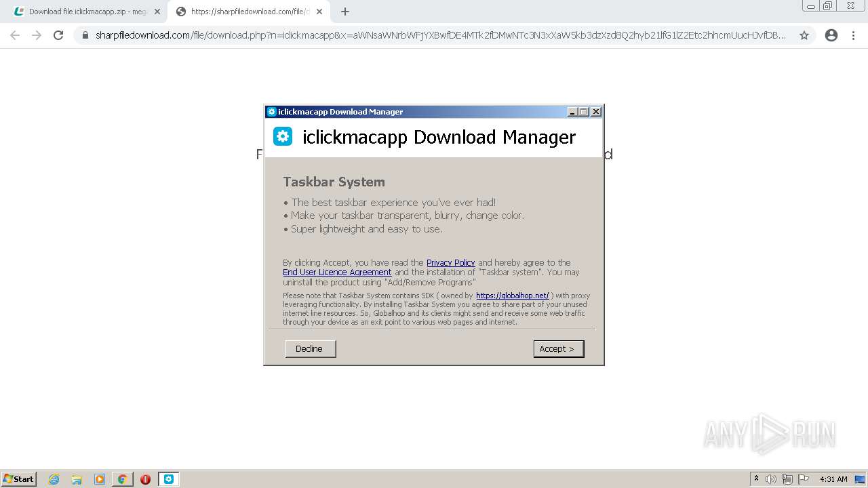Minimize the Download Manager dialog
The width and height of the screenshot is (868, 488).
(x=572, y=112)
